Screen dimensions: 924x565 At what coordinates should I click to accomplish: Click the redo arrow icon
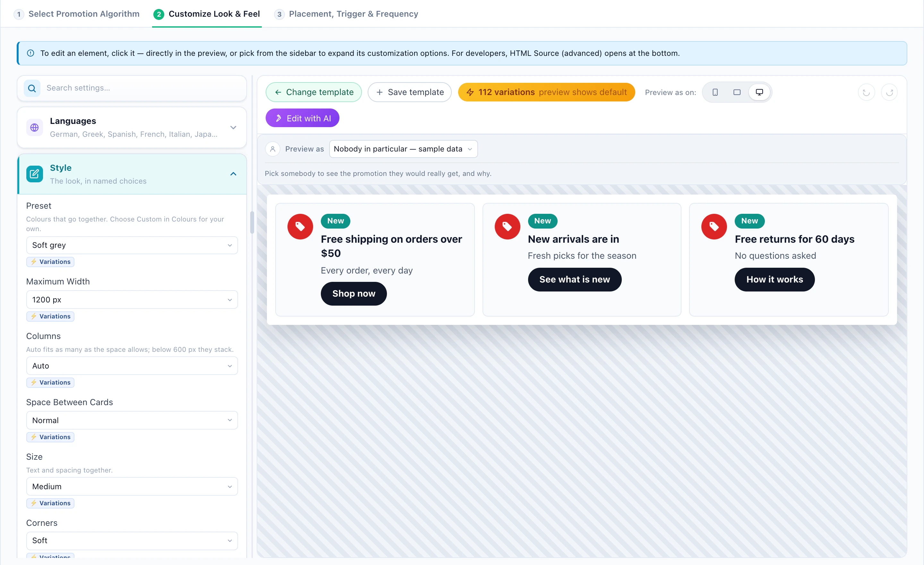(x=889, y=92)
